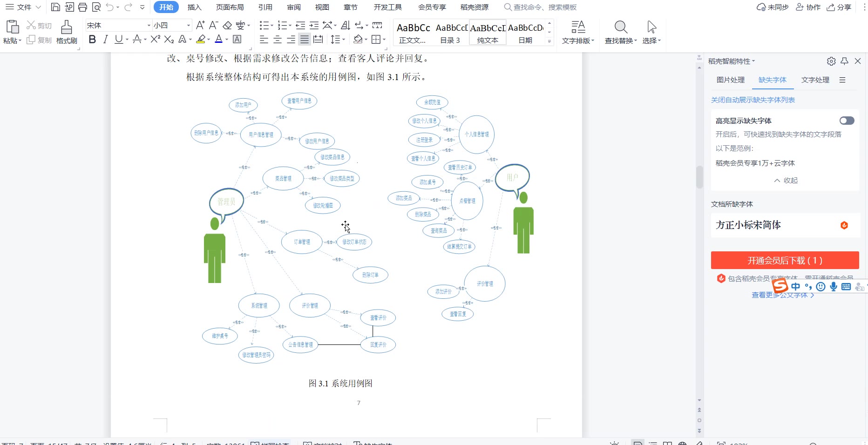Click the vertical document scrollbar thumb
This screenshot has width=868, height=445.
[699, 177]
